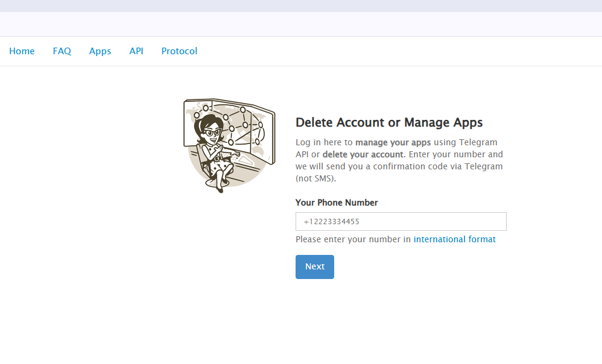This screenshot has height=364, width=602.
Task: Open the FAQ page
Action: tap(62, 51)
